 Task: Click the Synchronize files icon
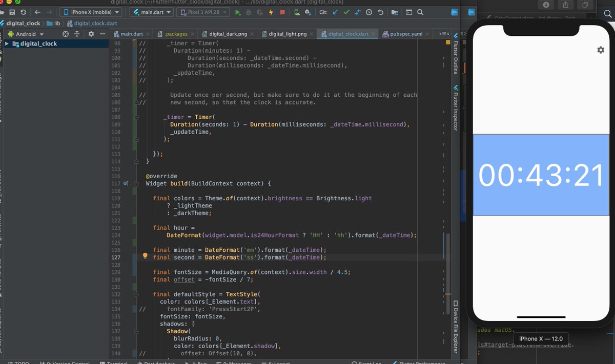tap(23, 12)
